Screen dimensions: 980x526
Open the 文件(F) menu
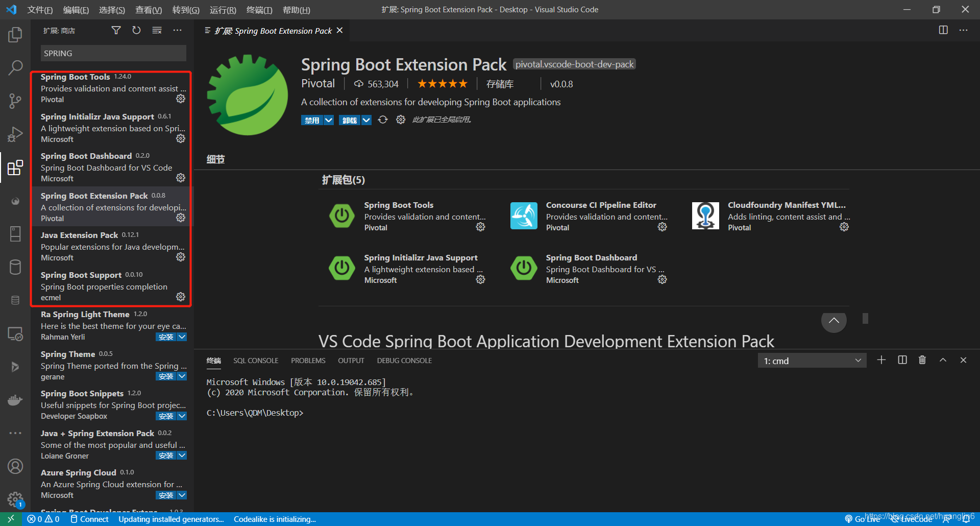(40, 10)
